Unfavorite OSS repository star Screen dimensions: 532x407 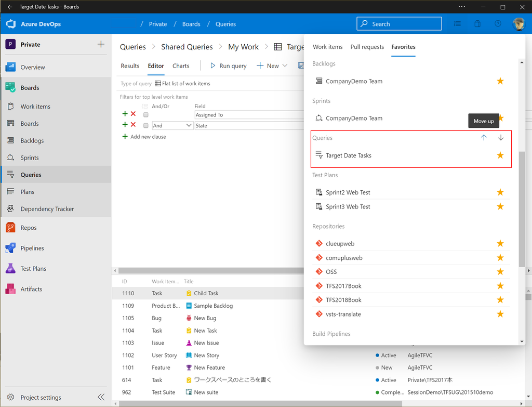(x=500, y=271)
